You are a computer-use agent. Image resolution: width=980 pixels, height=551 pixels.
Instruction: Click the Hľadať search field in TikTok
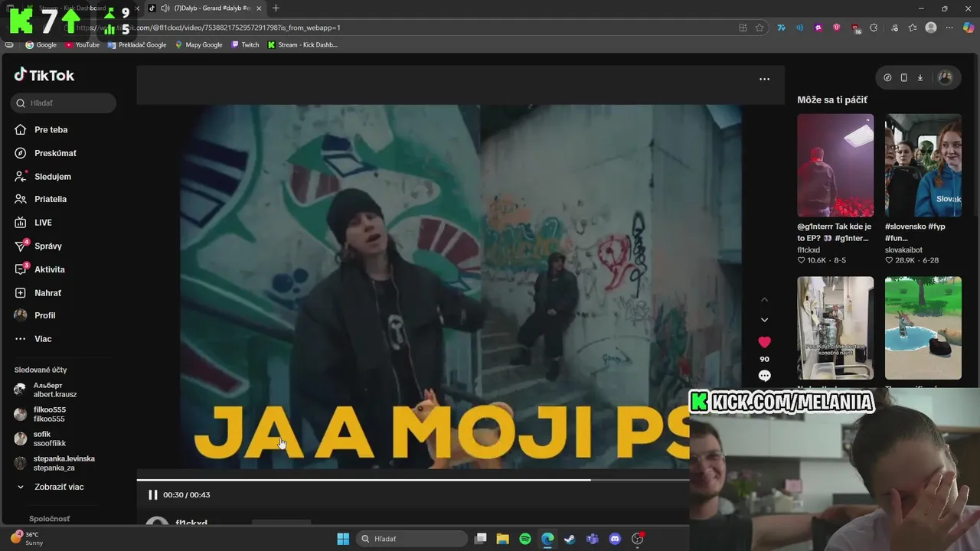(64, 103)
